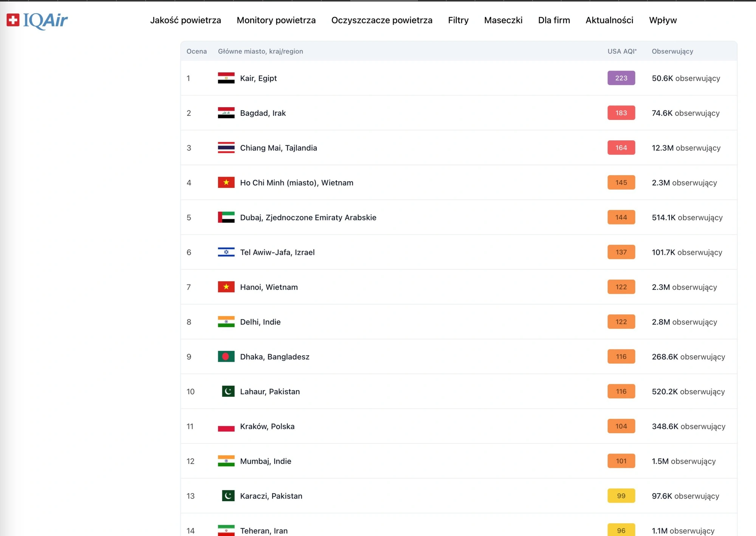Click the USA AQI column header

(x=621, y=51)
